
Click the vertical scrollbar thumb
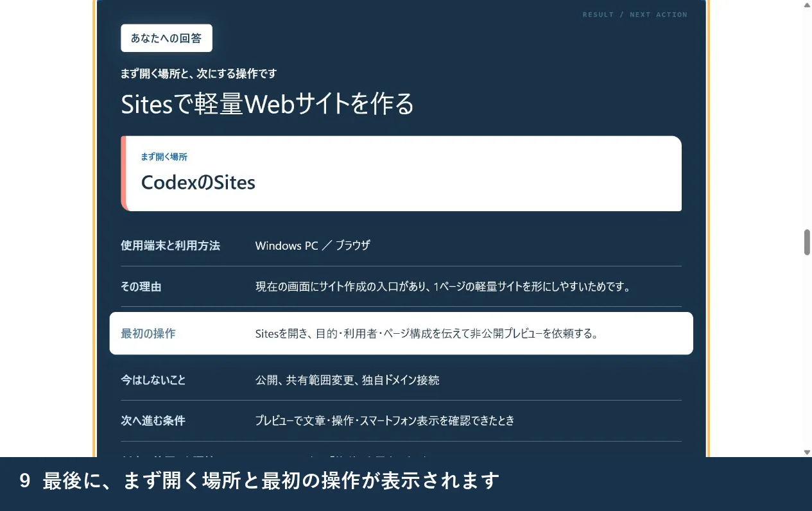coord(807,242)
